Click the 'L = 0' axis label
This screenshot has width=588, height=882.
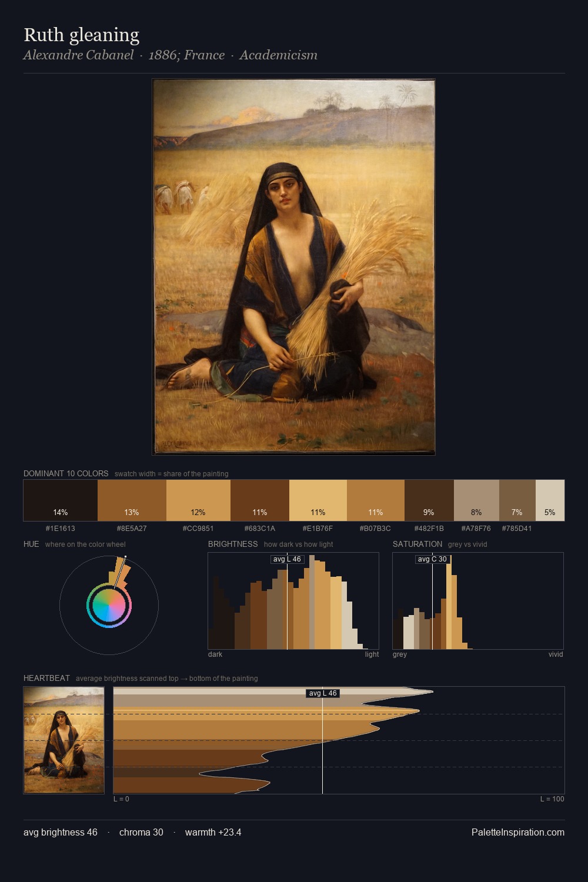(x=121, y=799)
